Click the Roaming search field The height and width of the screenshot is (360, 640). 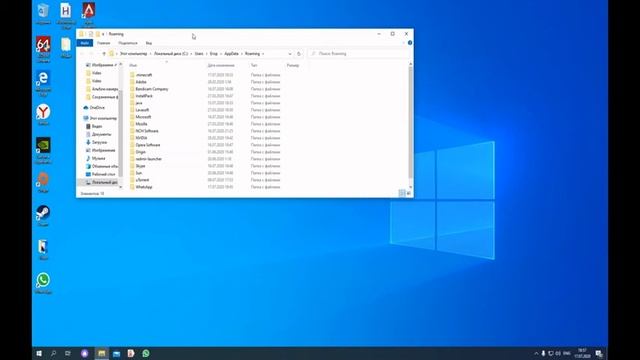pos(358,54)
